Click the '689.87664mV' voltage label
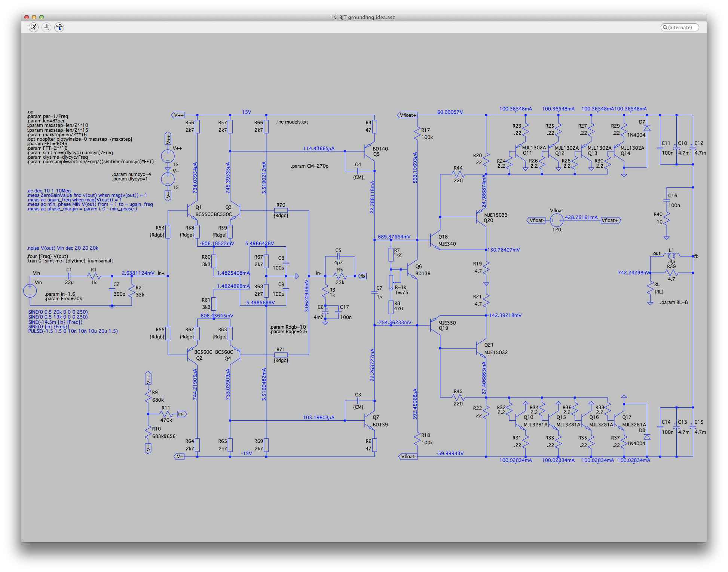Viewport: 728px width, 572px height. tap(394, 237)
